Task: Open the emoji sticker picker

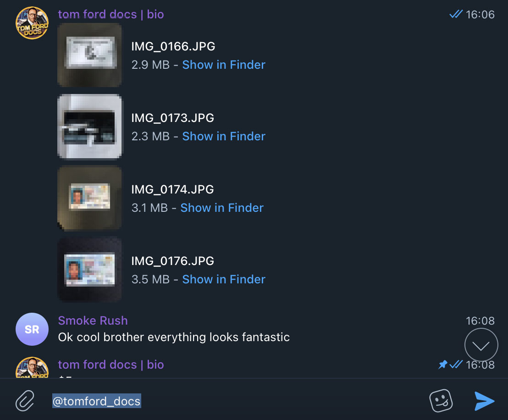Action: (441, 401)
